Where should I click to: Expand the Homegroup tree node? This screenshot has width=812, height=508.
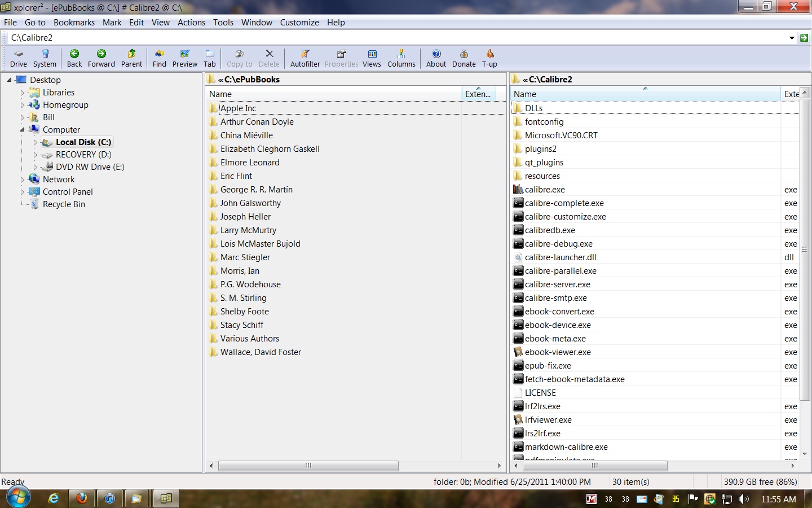[23, 105]
